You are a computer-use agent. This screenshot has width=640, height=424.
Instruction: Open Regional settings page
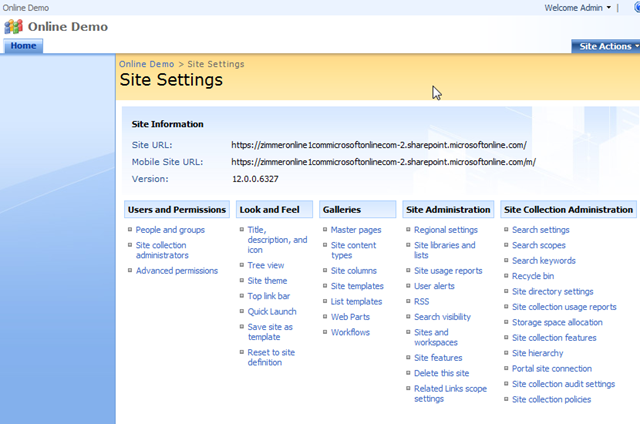pos(446,230)
